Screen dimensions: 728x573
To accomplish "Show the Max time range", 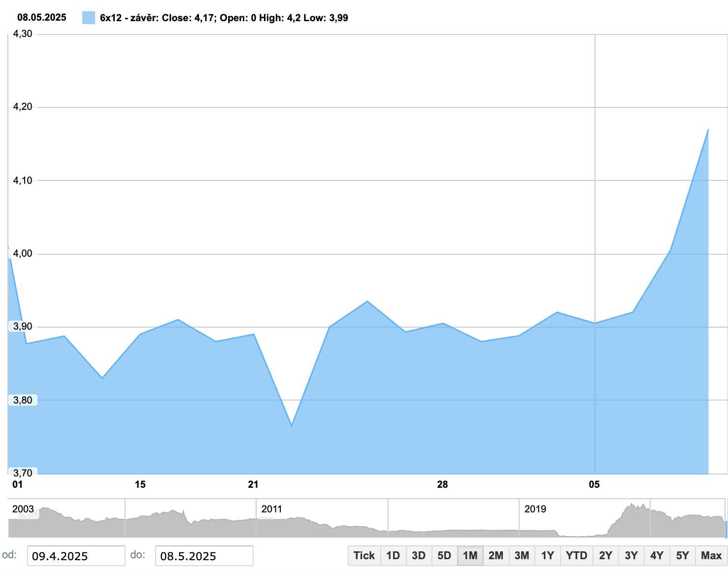I will (x=711, y=555).
